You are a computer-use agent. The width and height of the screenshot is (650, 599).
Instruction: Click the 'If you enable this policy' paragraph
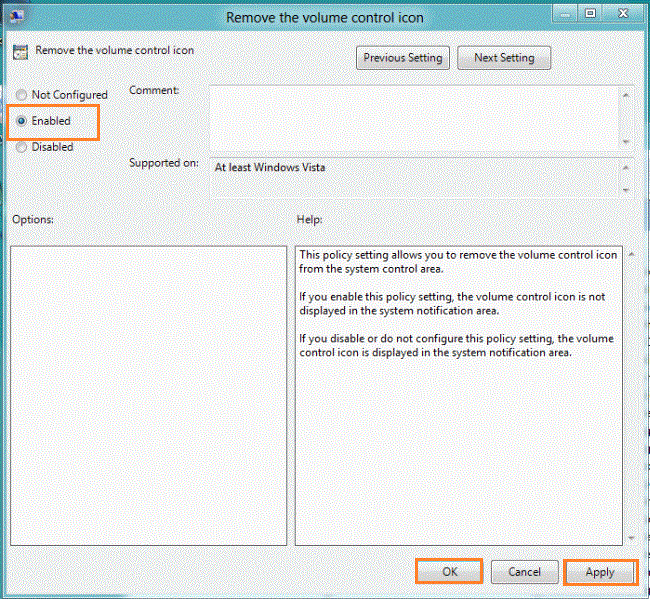[x=452, y=304]
